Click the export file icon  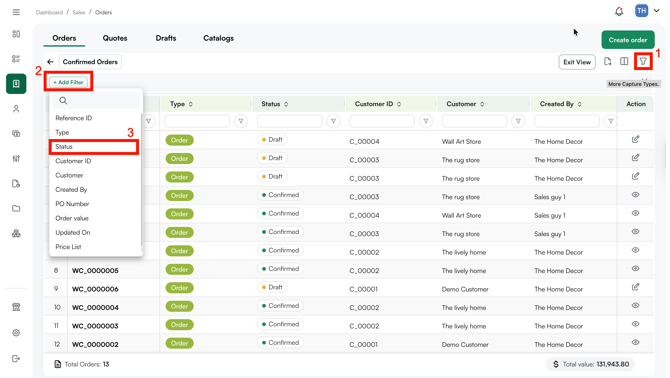(608, 62)
